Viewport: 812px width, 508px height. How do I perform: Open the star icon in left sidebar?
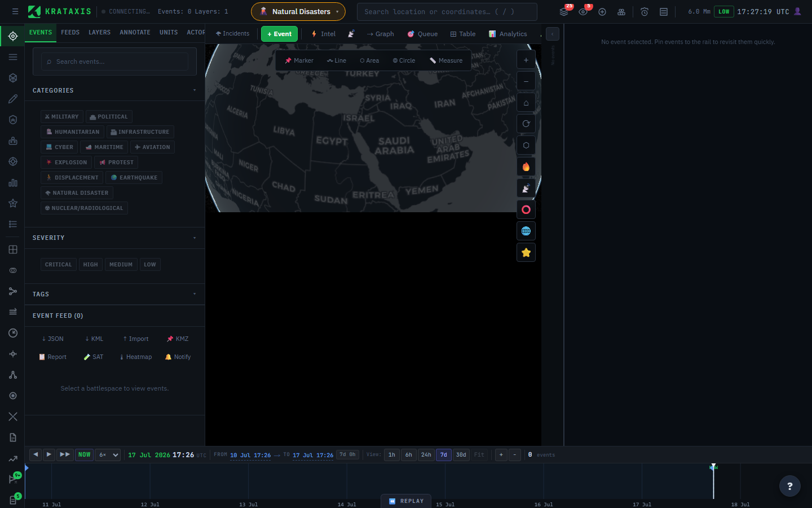pyautogui.click(x=12, y=203)
